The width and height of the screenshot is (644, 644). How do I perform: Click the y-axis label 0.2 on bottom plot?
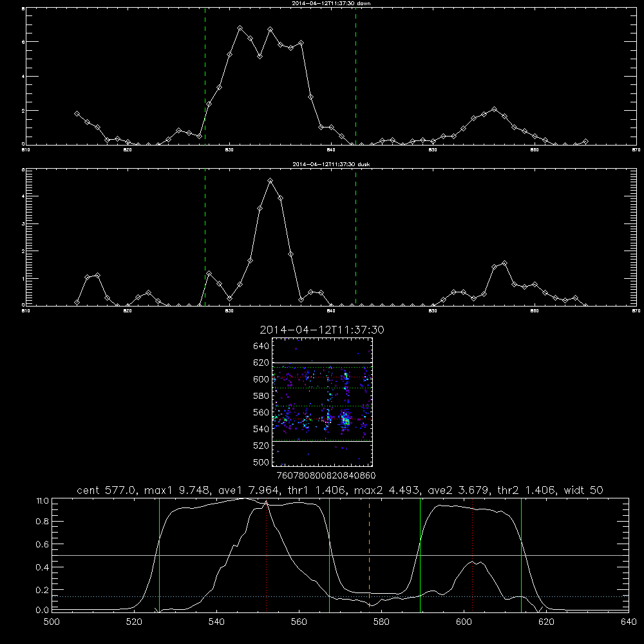point(43,590)
